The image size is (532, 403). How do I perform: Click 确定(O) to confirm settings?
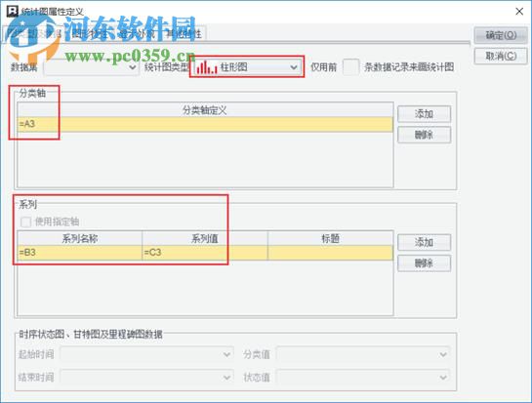[501, 35]
